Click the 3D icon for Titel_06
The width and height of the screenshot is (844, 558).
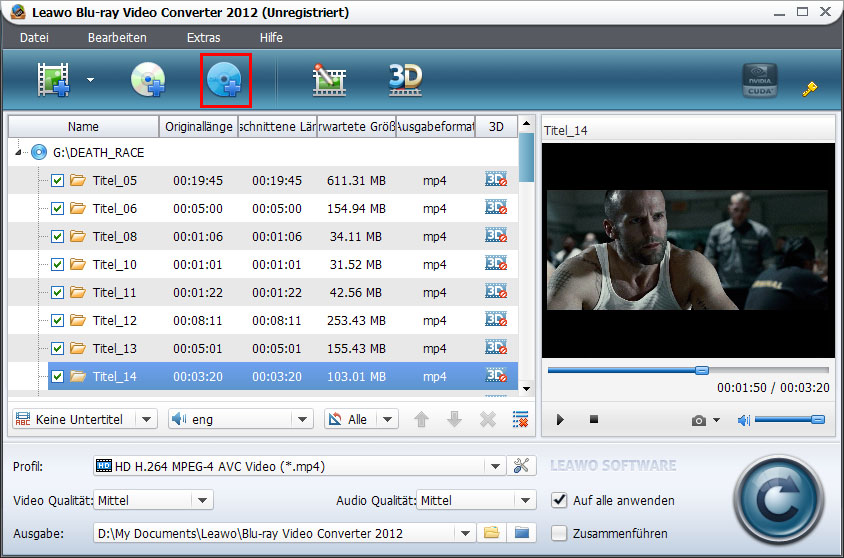[x=496, y=207]
